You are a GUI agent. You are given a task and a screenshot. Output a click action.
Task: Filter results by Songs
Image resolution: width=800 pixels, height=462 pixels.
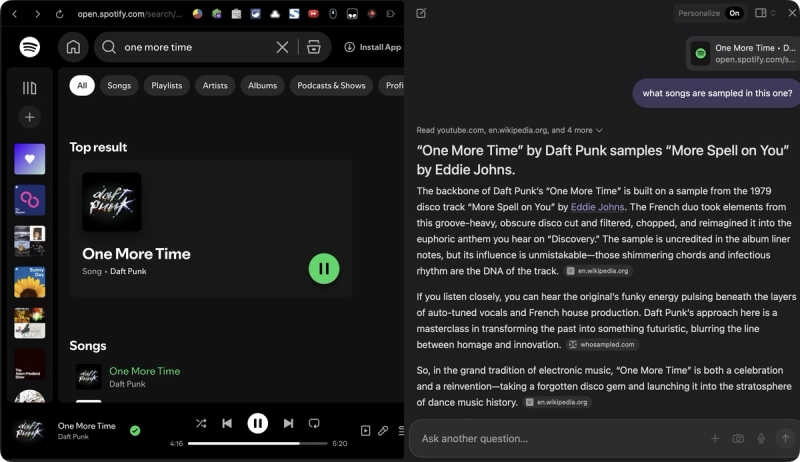pyautogui.click(x=119, y=86)
